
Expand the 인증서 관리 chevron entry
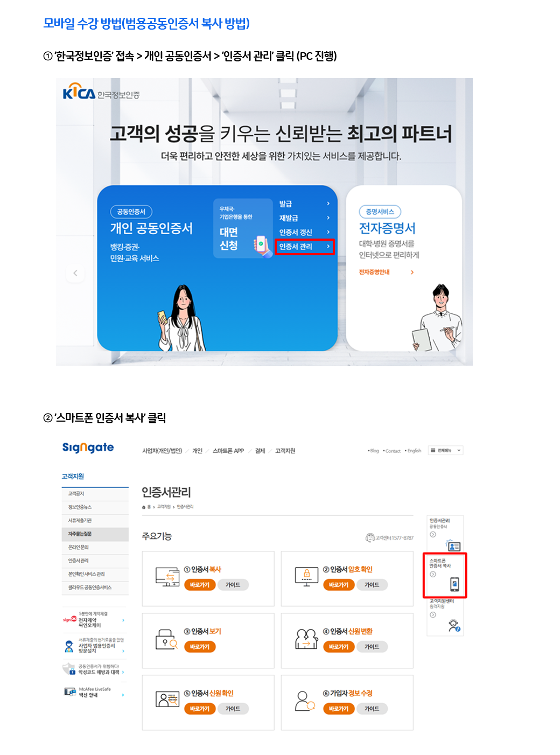click(305, 247)
